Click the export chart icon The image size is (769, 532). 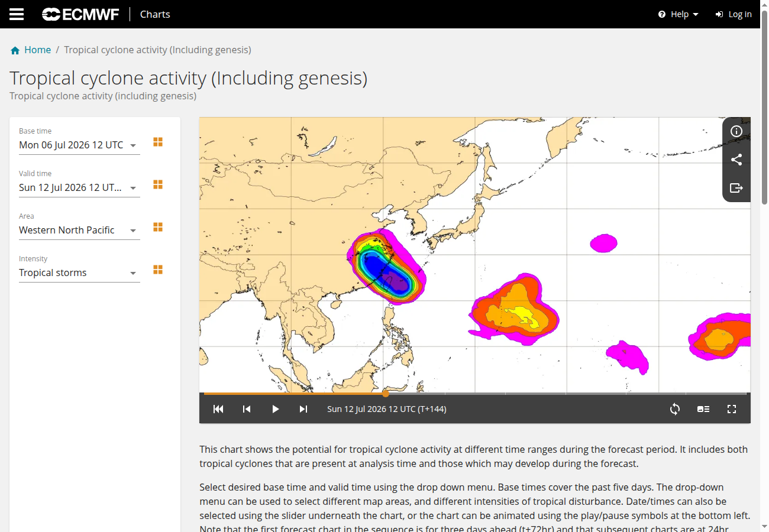736,188
